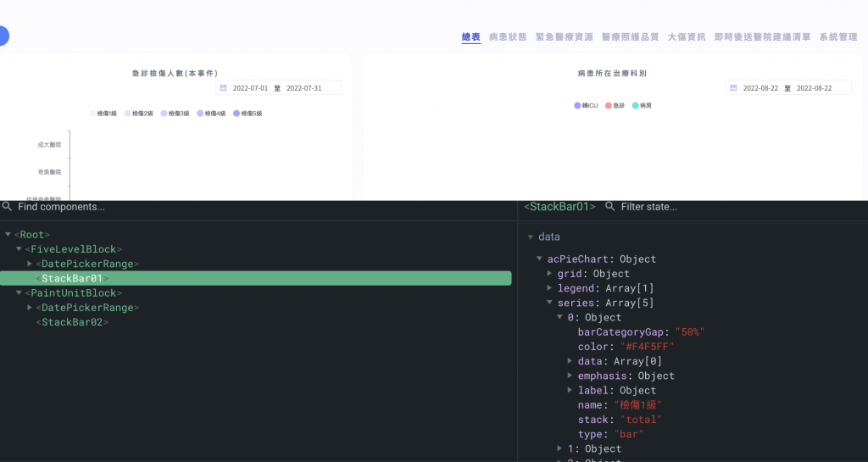Expand the legend Array[1] entry
This screenshot has height=462, width=868.
coord(549,288)
